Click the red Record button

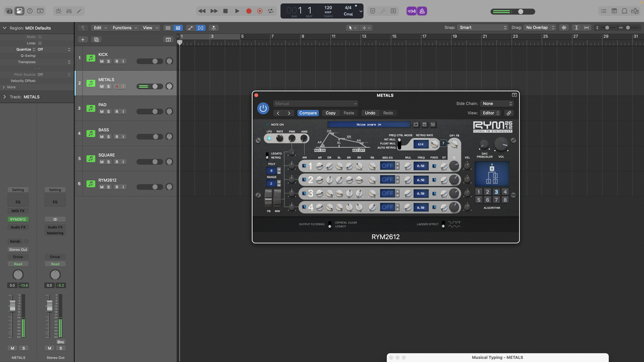coord(248,11)
